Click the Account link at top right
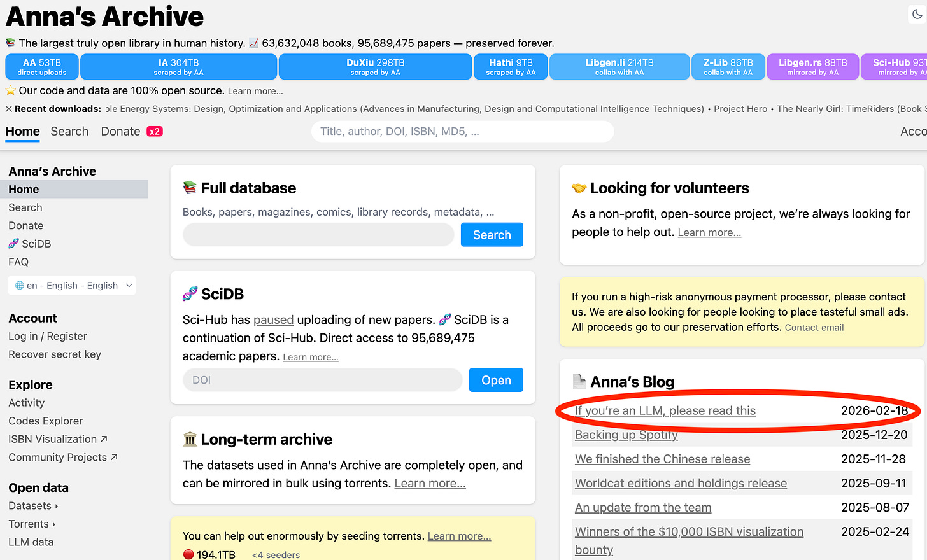Viewport: 927px width, 560px height. coord(914,131)
